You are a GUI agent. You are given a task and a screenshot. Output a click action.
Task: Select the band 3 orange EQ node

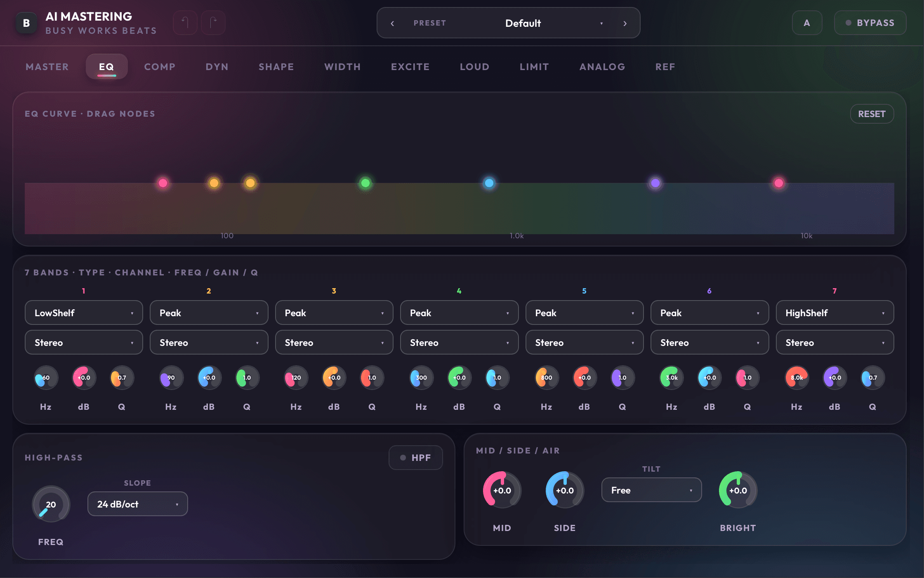[x=250, y=183]
